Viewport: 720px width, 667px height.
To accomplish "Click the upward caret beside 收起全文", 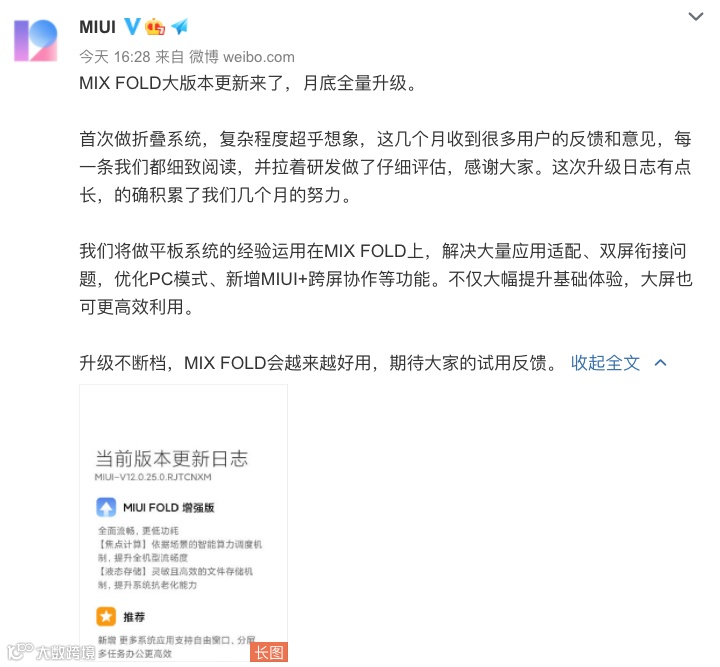I will tap(660, 363).
